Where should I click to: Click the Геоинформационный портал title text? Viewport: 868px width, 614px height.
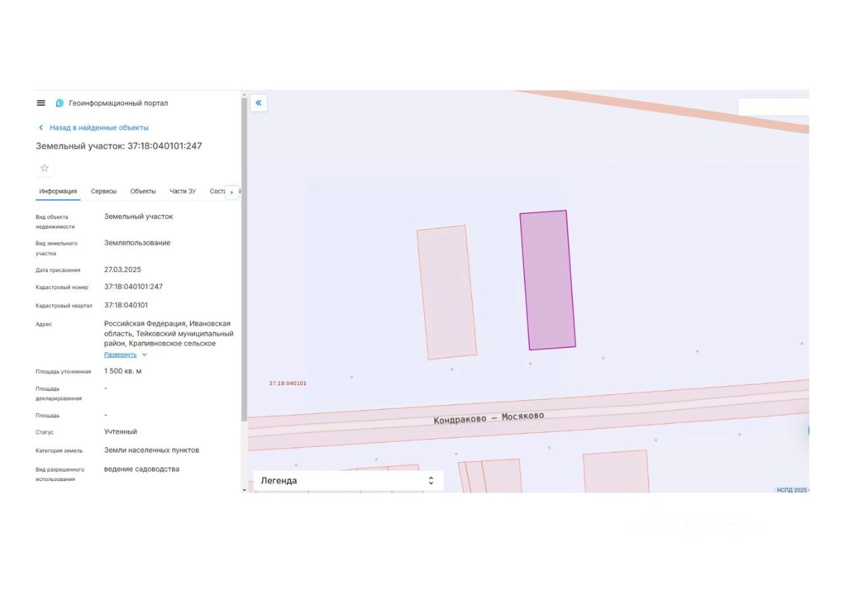coord(119,103)
